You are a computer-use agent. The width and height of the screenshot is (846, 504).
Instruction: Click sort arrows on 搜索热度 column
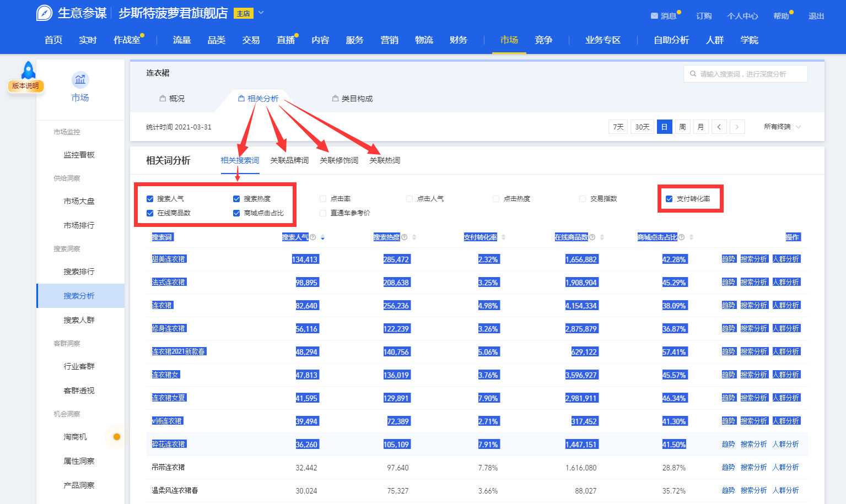tap(414, 237)
